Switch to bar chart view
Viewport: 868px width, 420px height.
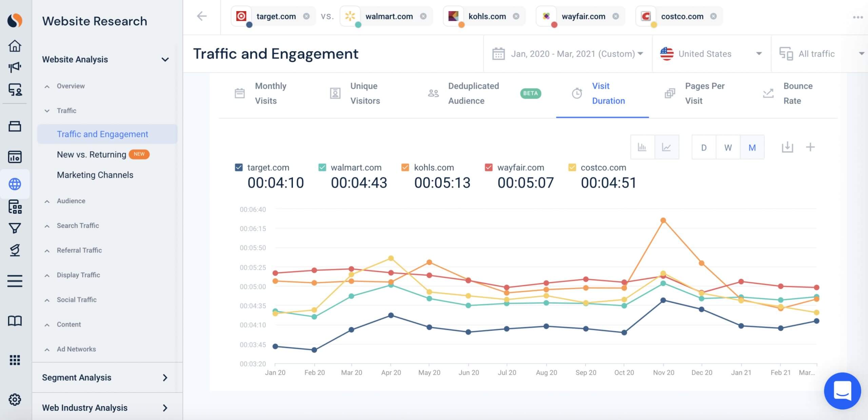642,147
